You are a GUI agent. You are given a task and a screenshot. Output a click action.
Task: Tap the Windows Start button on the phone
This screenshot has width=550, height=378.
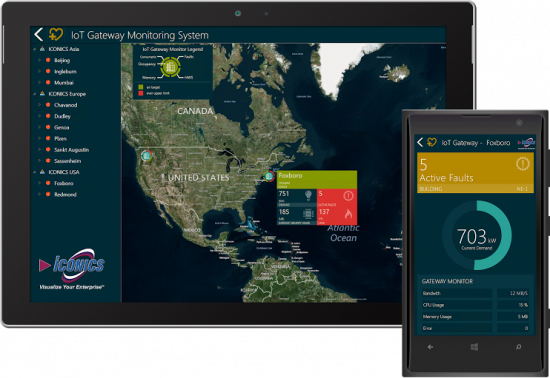pos(474,347)
